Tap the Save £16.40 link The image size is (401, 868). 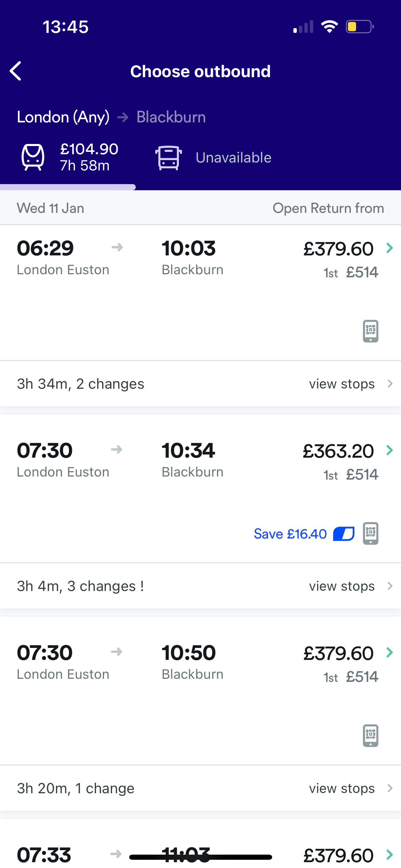click(x=290, y=534)
